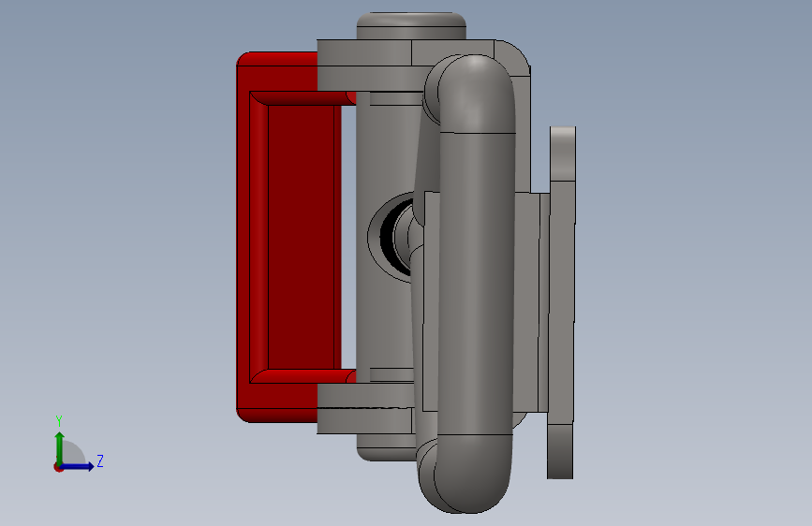This screenshot has width=812, height=526.
Task: Click the green Y axis of the triad
Action: (x=59, y=446)
